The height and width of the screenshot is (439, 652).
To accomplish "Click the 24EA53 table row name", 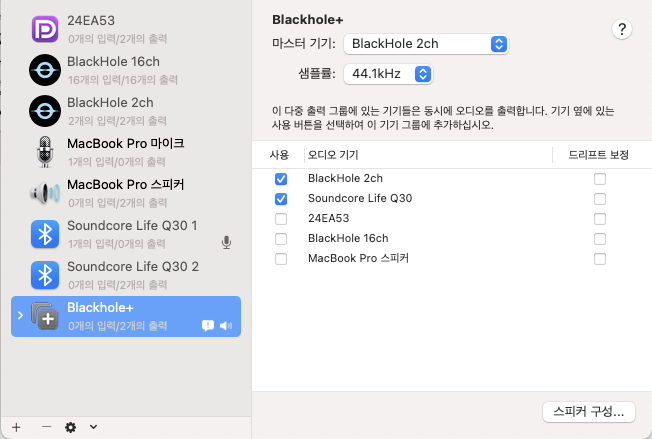I will click(328, 218).
